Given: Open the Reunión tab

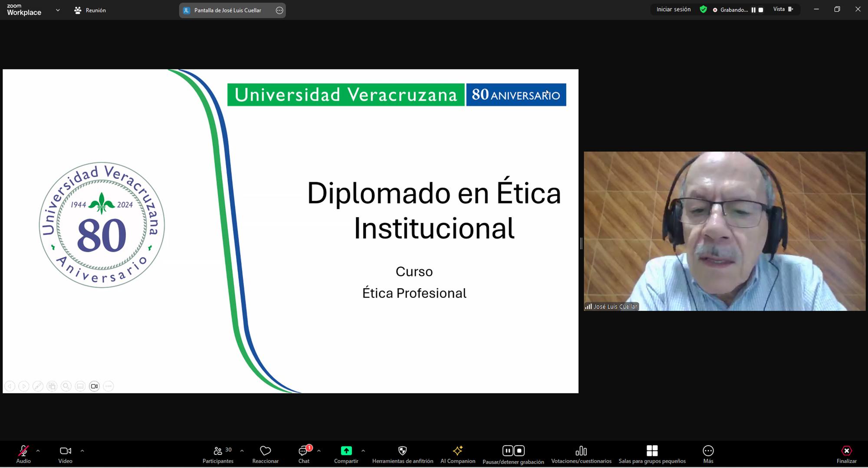Looking at the screenshot, I should pos(90,10).
